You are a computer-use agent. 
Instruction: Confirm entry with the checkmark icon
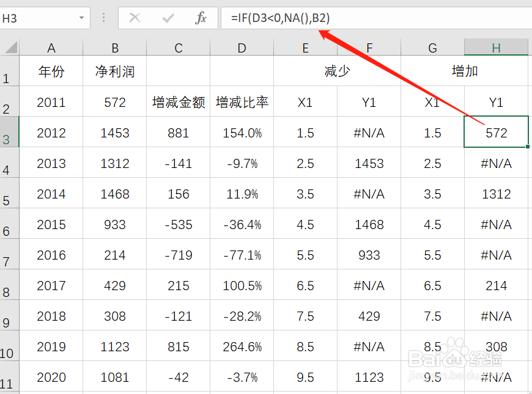click(x=168, y=18)
